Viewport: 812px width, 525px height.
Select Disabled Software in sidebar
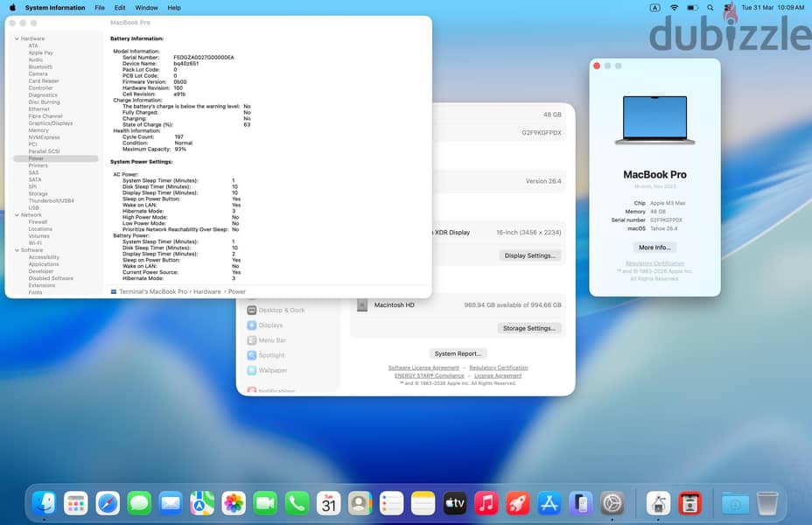point(51,278)
